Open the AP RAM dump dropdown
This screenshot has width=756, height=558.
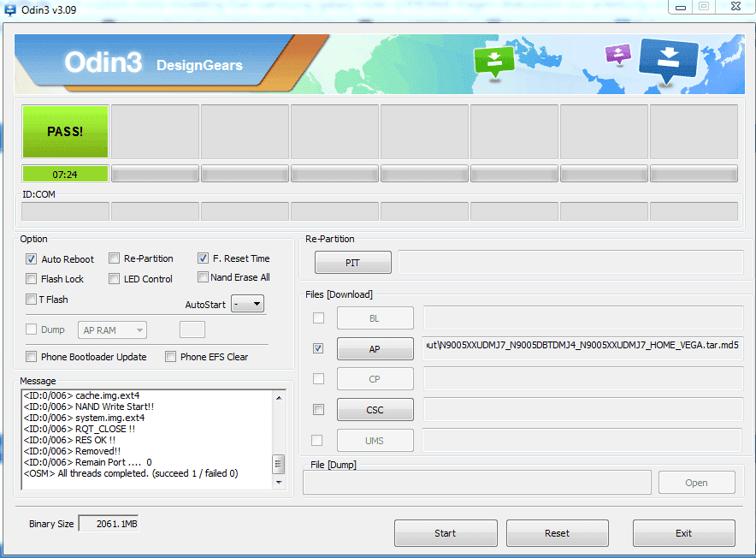112,330
